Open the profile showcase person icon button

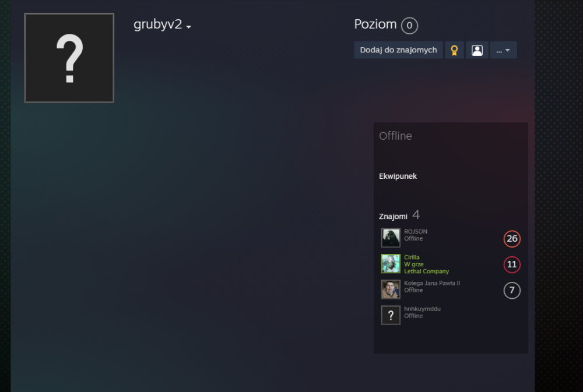click(477, 50)
